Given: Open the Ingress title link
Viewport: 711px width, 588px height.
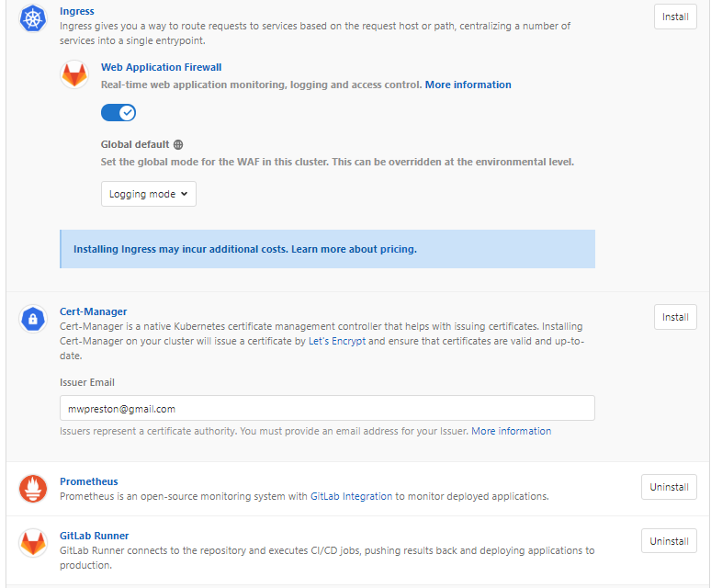Looking at the screenshot, I should 77,11.
